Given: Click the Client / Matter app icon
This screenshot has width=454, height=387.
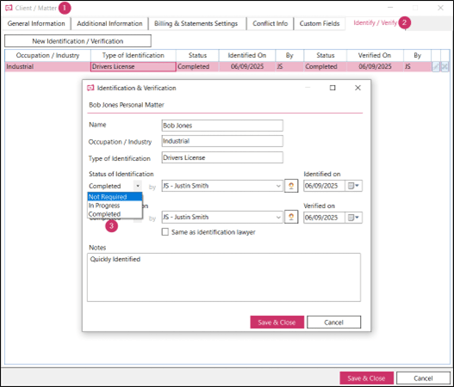Looking at the screenshot, I should [x=9, y=8].
